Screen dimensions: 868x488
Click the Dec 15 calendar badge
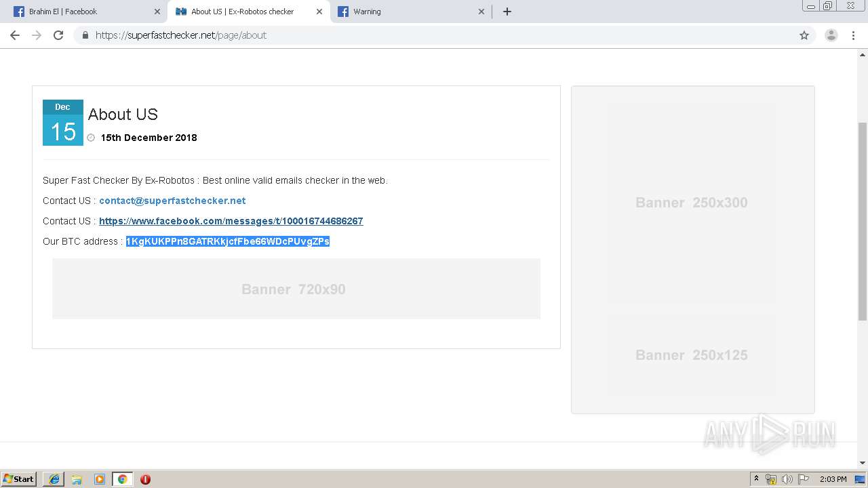tap(63, 123)
